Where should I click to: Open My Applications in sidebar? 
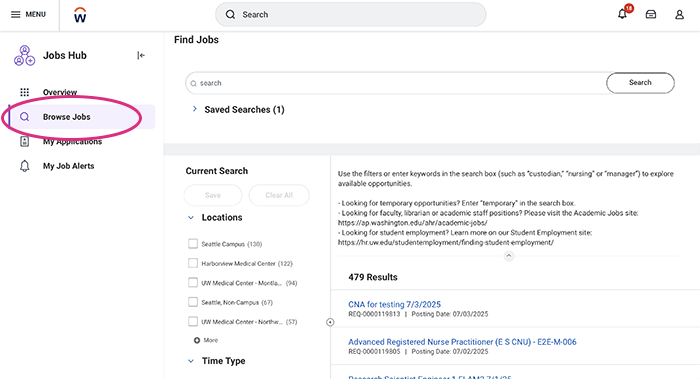coord(72,142)
